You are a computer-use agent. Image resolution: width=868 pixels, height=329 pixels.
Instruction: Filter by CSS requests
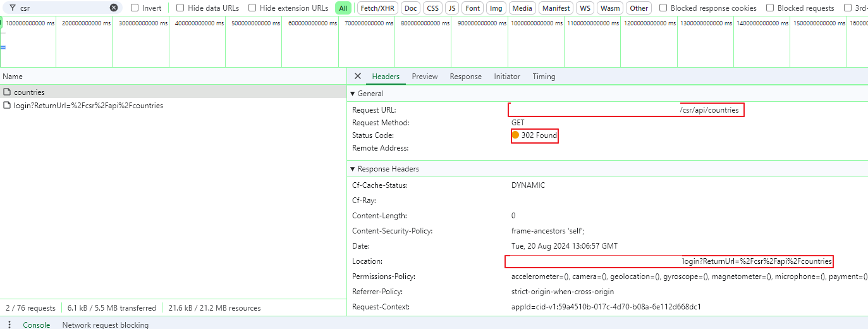[x=432, y=8]
